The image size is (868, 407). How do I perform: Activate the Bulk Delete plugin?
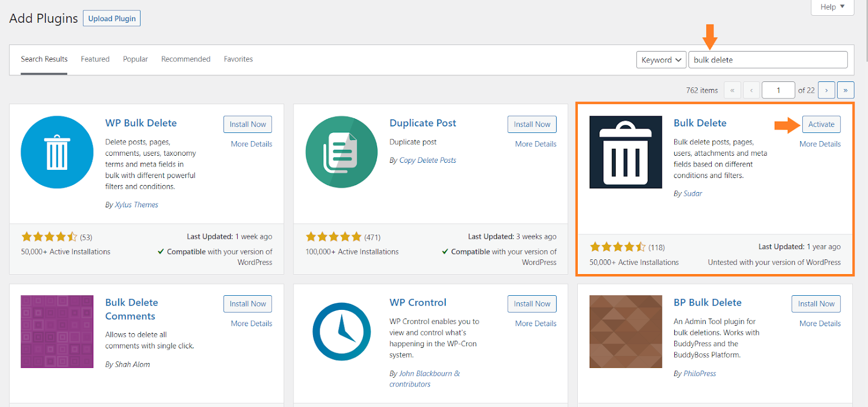[x=821, y=124]
